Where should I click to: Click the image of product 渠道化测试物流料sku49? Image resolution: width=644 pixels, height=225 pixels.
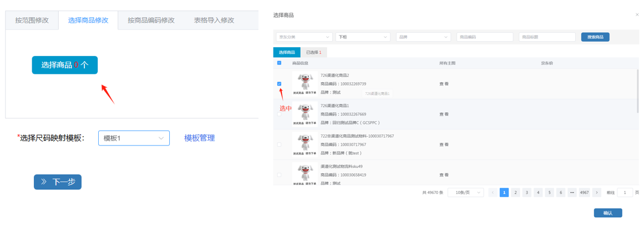click(x=305, y=174)
